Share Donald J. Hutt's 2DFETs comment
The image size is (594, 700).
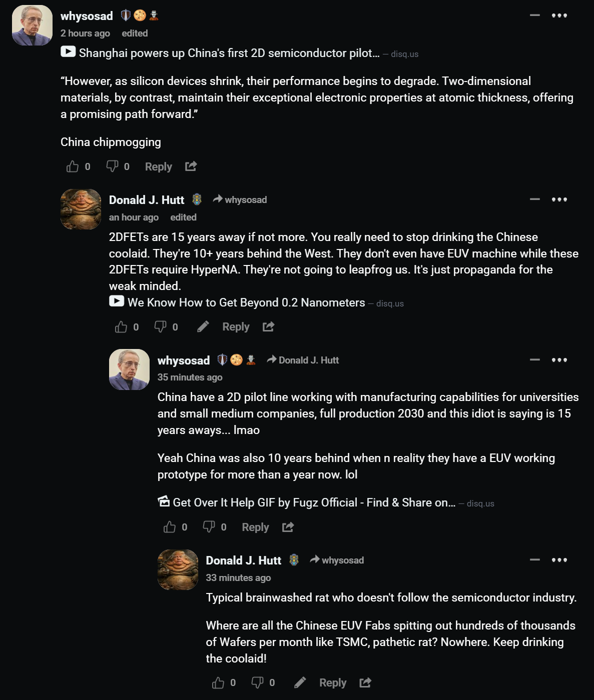268,326
